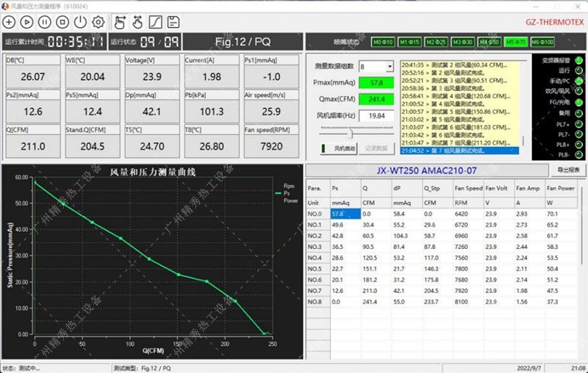588x373 pixels.
Task: Save data with the floppy disk icon
Action: point(173,22)
